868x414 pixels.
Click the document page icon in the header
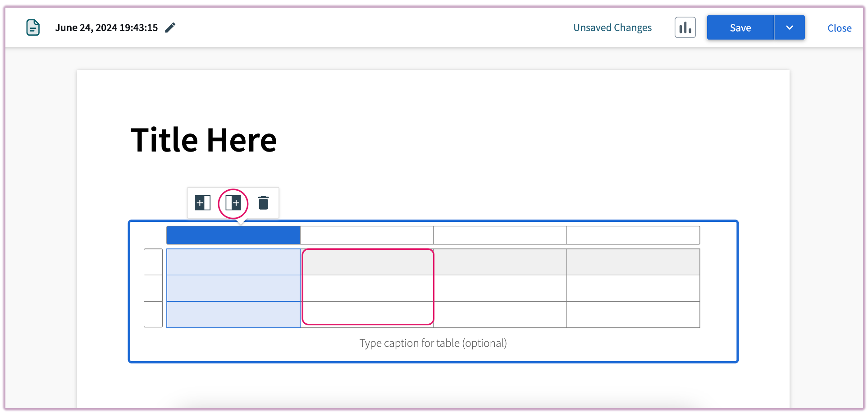[33, 28]
